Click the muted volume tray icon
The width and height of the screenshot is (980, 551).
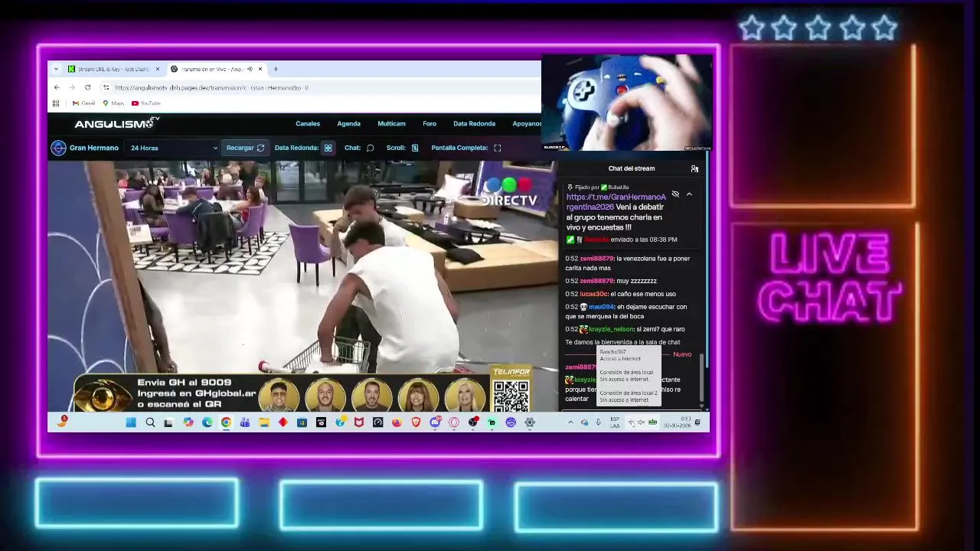tap(642, 422)
